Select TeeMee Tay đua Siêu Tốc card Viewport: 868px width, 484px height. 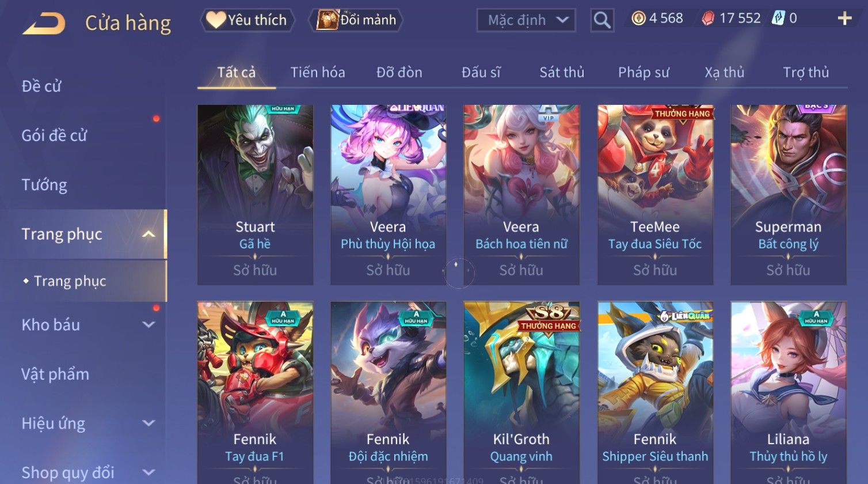click(655, 195)
